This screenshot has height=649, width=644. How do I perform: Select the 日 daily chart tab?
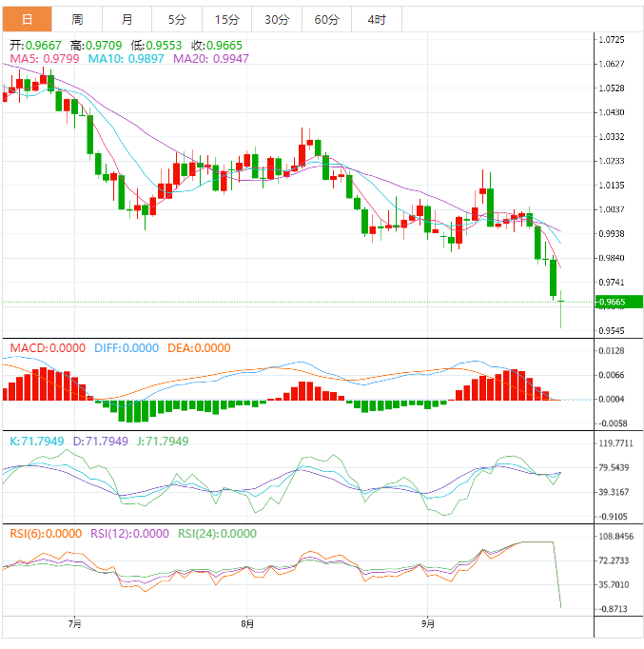27,19
